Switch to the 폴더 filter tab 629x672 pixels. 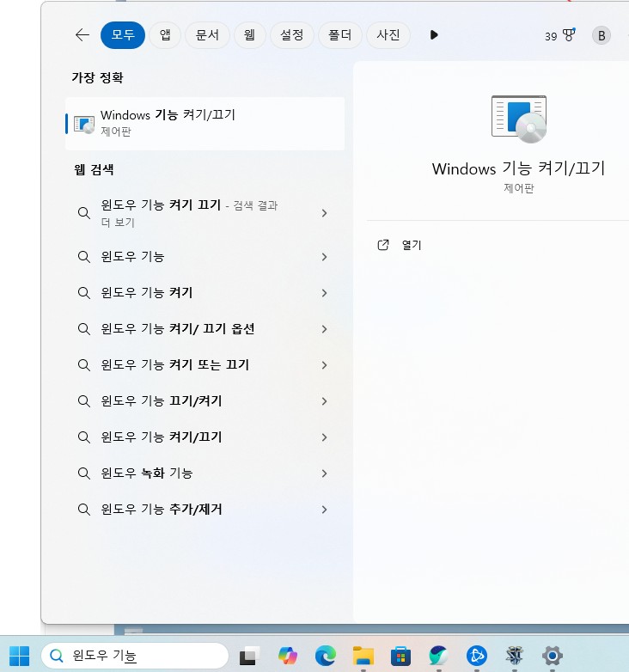click(340, 35)
